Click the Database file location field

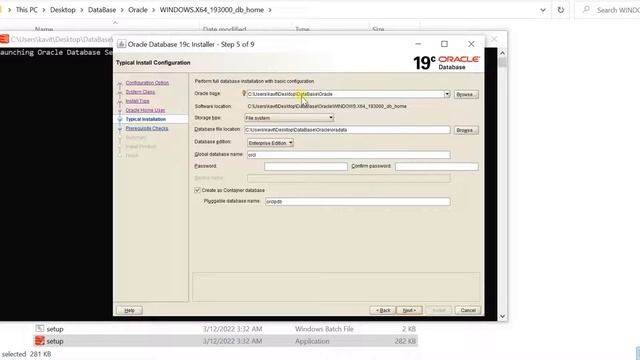(x=347, y=130)
